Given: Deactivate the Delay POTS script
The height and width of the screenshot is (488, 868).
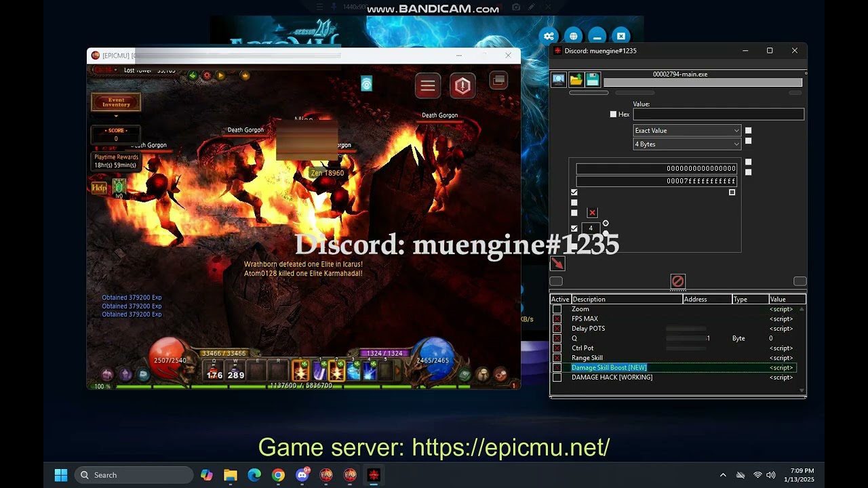Looking at the screenshot, I should point(557,329).
